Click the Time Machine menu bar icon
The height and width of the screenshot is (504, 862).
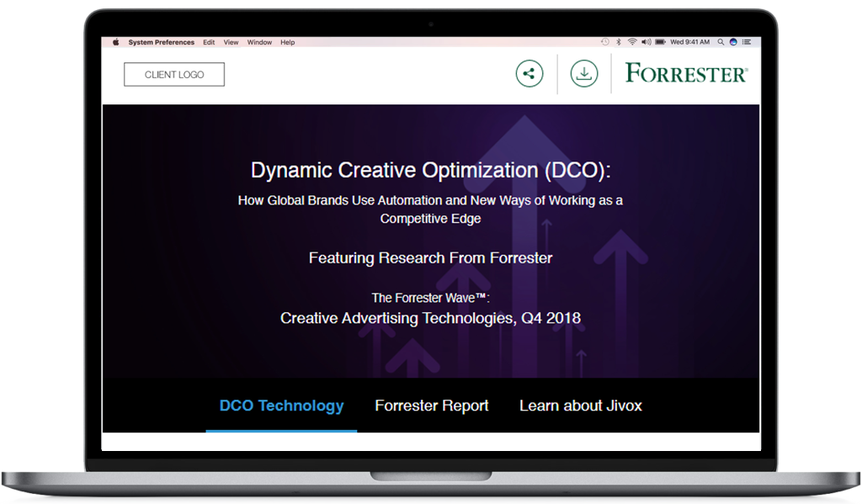(604, 42)
